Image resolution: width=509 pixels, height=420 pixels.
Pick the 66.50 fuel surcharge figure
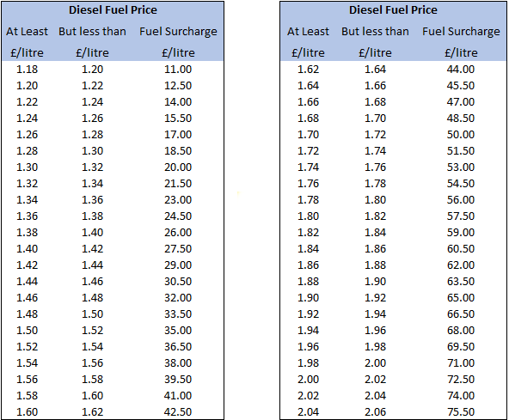pyautogui.click(x=461, y=314)
